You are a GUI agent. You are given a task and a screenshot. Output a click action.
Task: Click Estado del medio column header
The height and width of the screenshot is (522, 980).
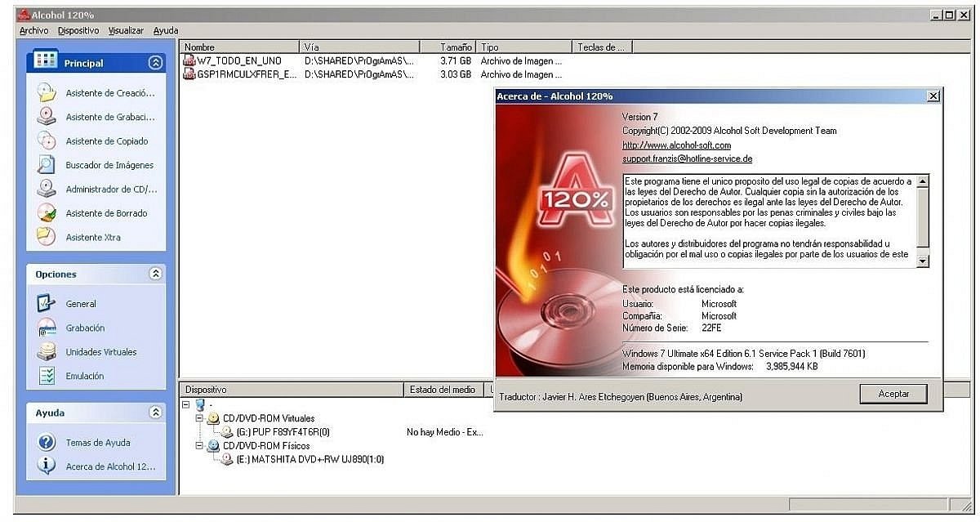(443, 390)
